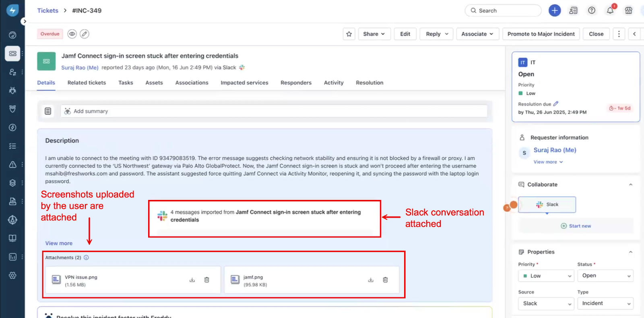The height and width of the screenshot is (318, 644).
Task: Collapse the right panel arrow
Action: point(634,34)
